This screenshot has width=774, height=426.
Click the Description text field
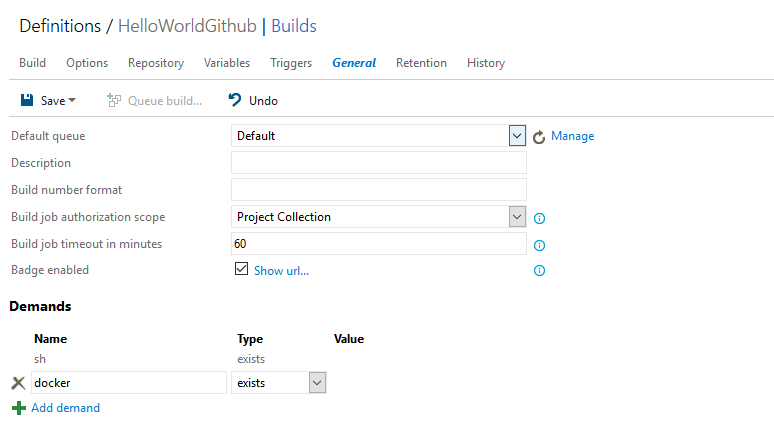pos(378,163)
